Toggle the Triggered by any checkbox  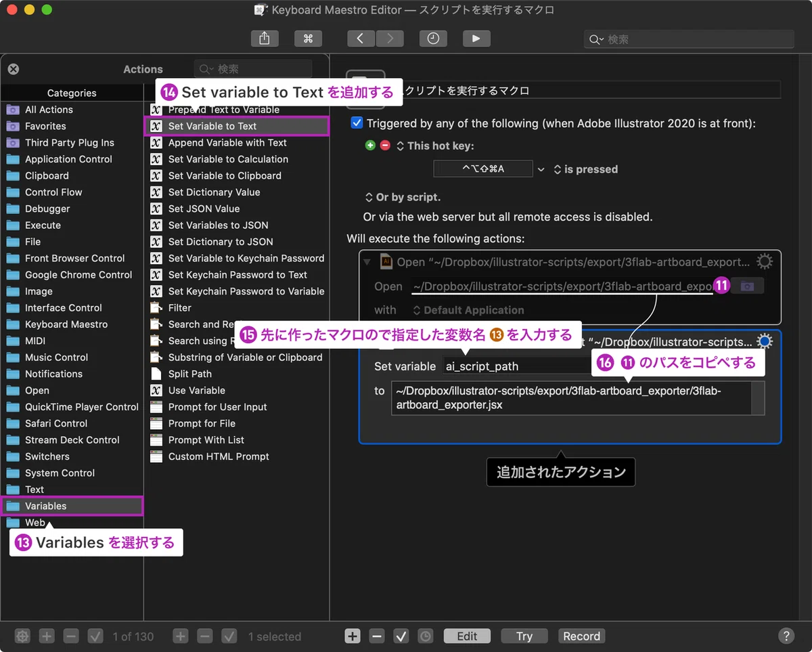pos(357,123)
